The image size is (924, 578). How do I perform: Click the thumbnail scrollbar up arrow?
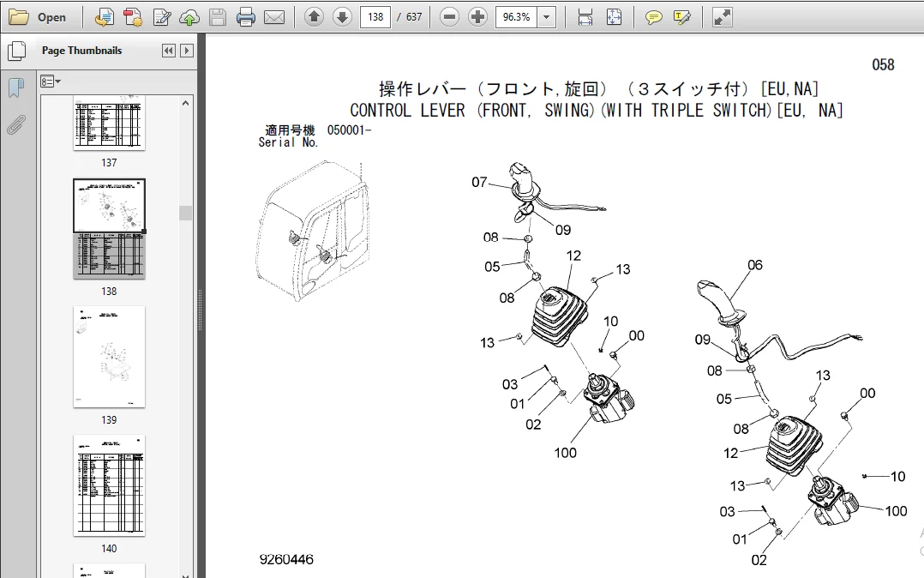point(186,103)
